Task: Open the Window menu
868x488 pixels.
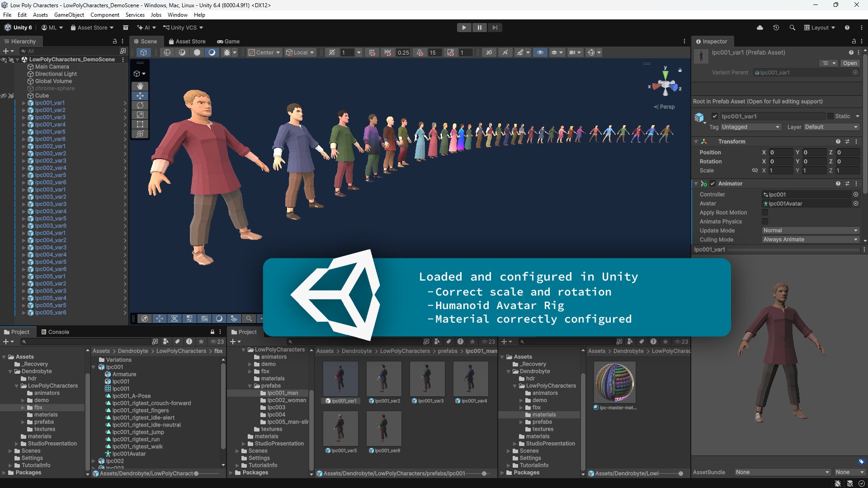Action: coord(178,15)
